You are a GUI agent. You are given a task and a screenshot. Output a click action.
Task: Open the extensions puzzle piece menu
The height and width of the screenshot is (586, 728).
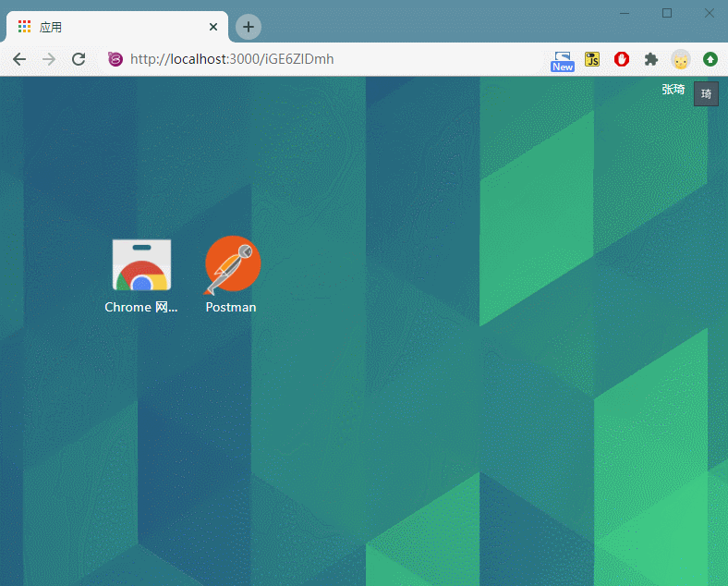point(651,59)
